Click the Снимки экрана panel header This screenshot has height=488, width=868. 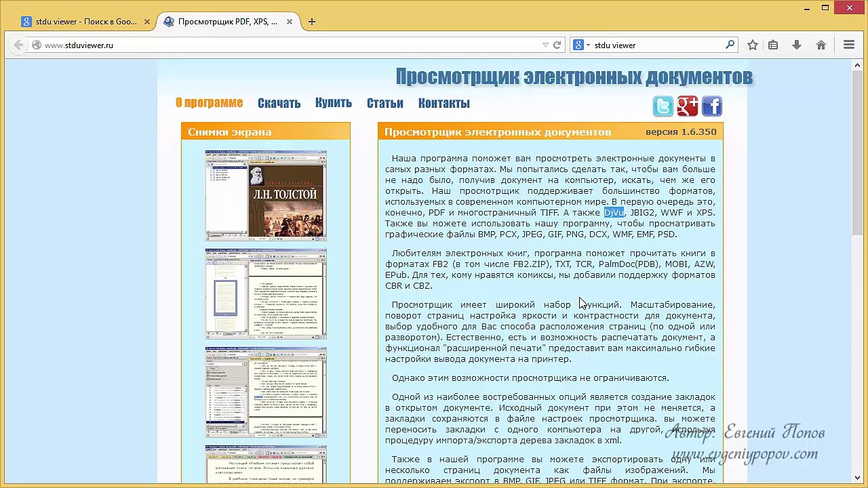click(266, 131)
